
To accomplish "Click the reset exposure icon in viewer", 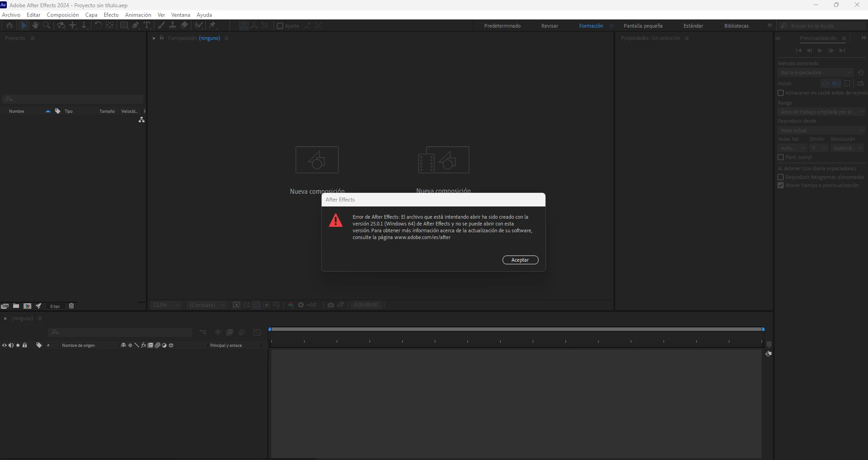I will coord(301,305).
